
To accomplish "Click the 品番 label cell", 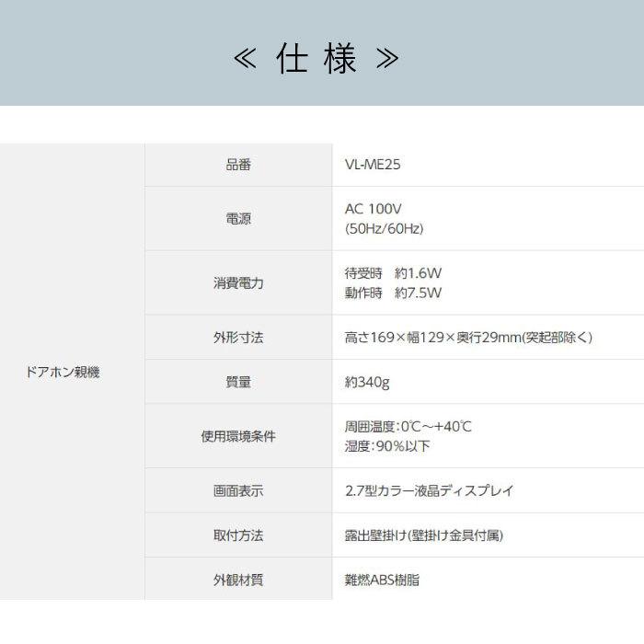I will coord(238,165).
